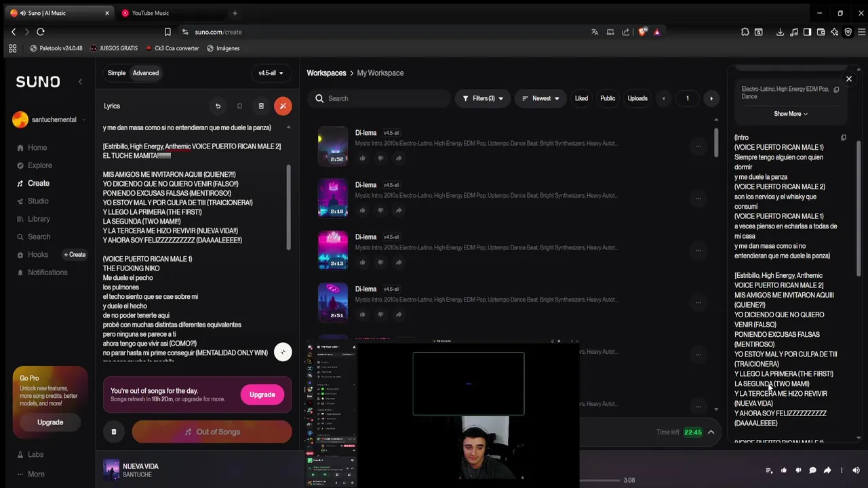Go to the next results page
868x488 pixels.
711,98
